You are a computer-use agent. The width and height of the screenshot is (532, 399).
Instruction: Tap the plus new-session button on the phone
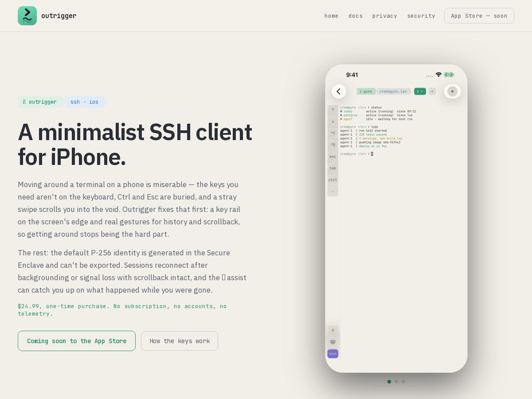432,91
